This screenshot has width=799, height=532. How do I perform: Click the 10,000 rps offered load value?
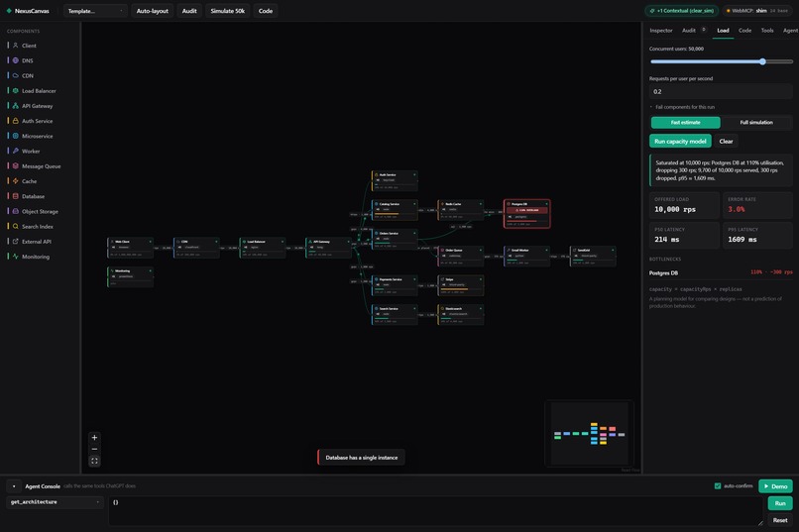tap(675, 209)
